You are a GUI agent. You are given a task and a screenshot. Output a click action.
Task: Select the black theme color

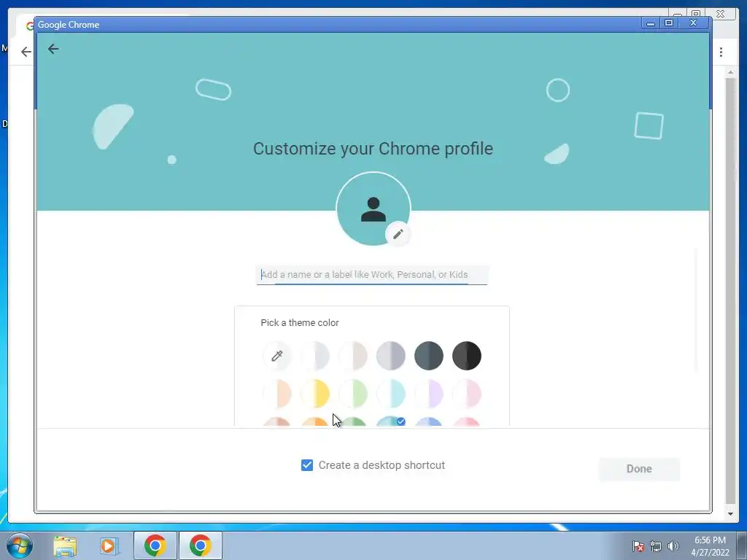(467, 356)
